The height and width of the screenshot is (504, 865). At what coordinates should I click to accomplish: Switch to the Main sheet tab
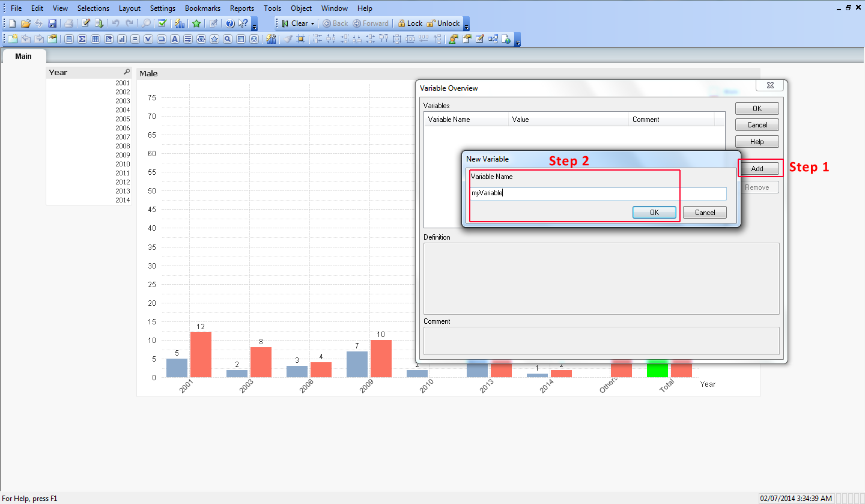23,56
